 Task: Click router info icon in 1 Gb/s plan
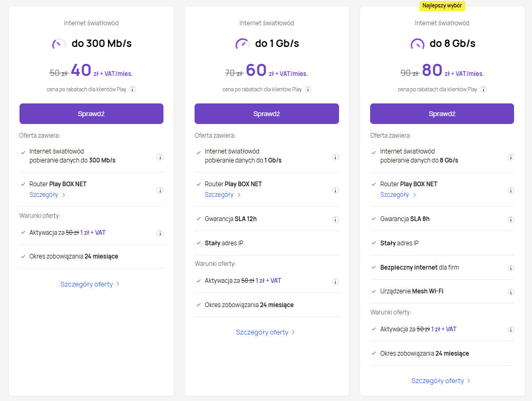pos(335,190)
